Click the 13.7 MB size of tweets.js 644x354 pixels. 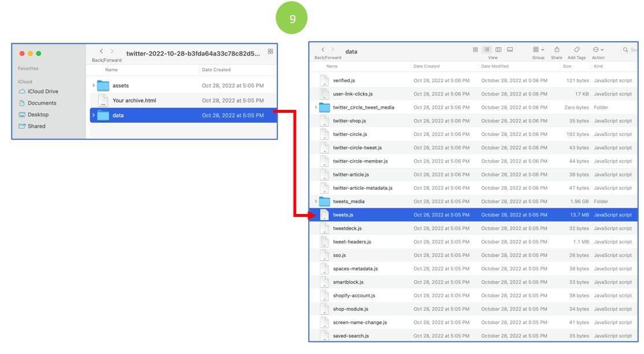coord(579,215)
